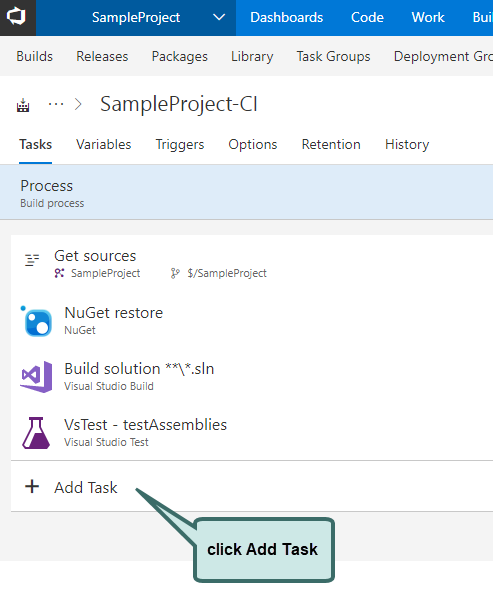Screen dimensions: 493x592
Task: Open the Work hub
Action: pyautogui.click(x=428, y=17)
